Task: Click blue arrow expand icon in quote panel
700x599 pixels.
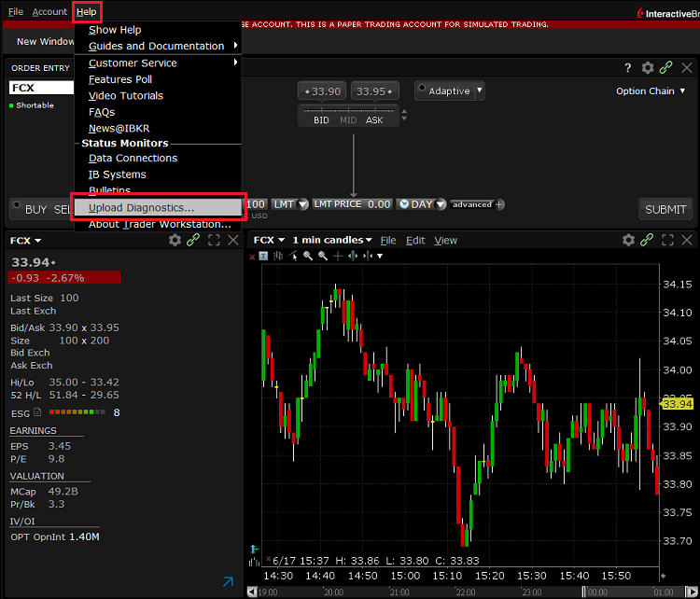Action: coord(228,581)
